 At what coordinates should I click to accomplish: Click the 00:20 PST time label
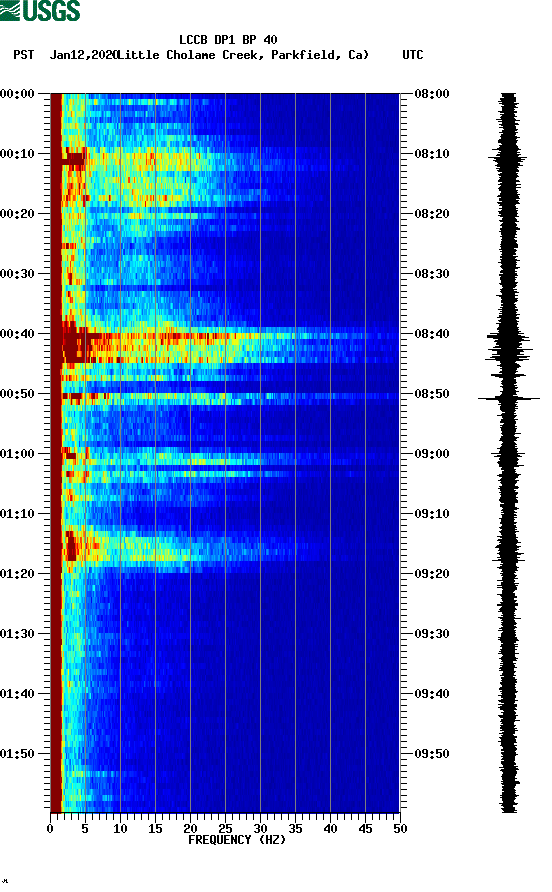18,214
